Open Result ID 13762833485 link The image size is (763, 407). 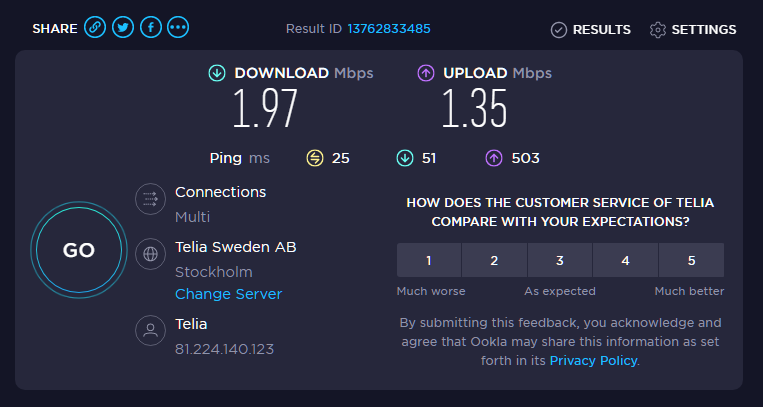[x=389, y=29]
